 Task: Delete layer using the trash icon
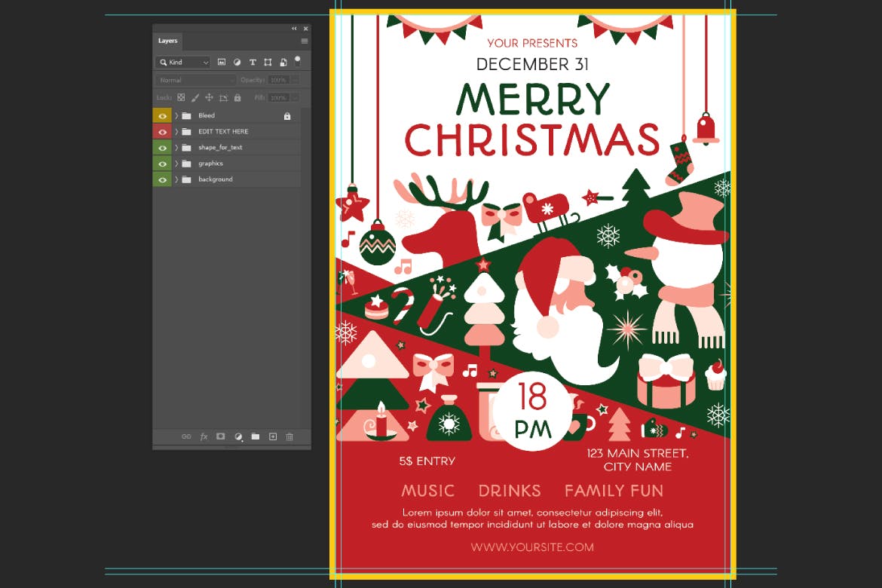point(289,436)
